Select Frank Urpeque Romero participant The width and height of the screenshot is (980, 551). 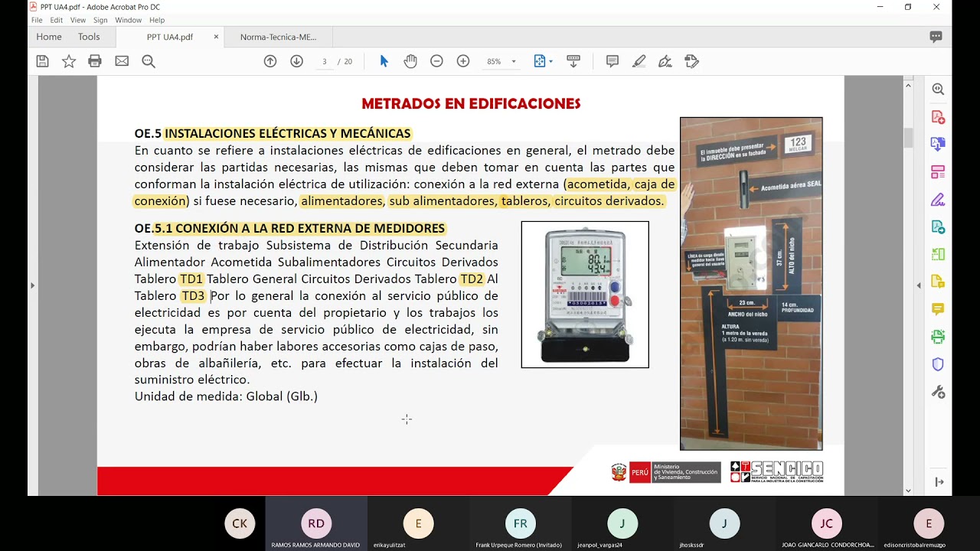coord(521,523)
